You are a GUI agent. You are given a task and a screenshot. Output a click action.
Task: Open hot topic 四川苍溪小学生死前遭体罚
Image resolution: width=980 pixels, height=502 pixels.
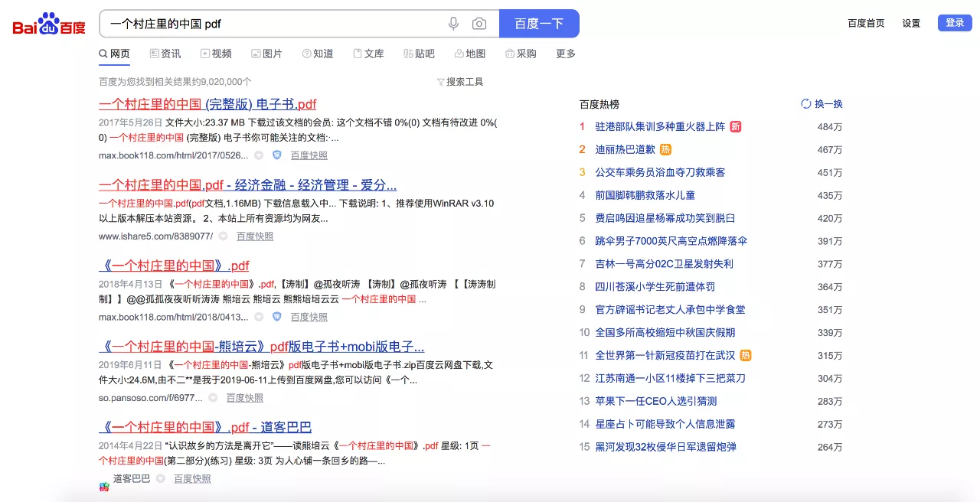[x=655, y=287]
